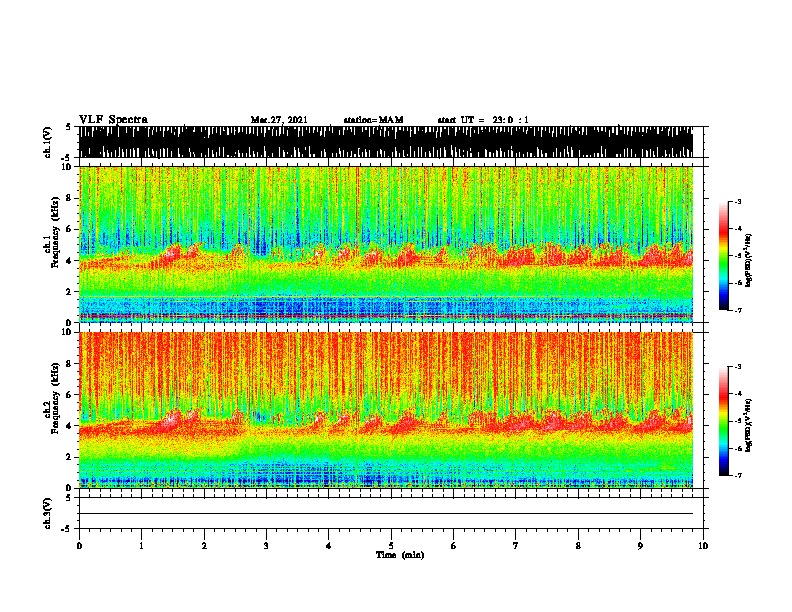
Task: Click the "5" voltage tick of ch.3 panel
Action: tap(69, 498)
